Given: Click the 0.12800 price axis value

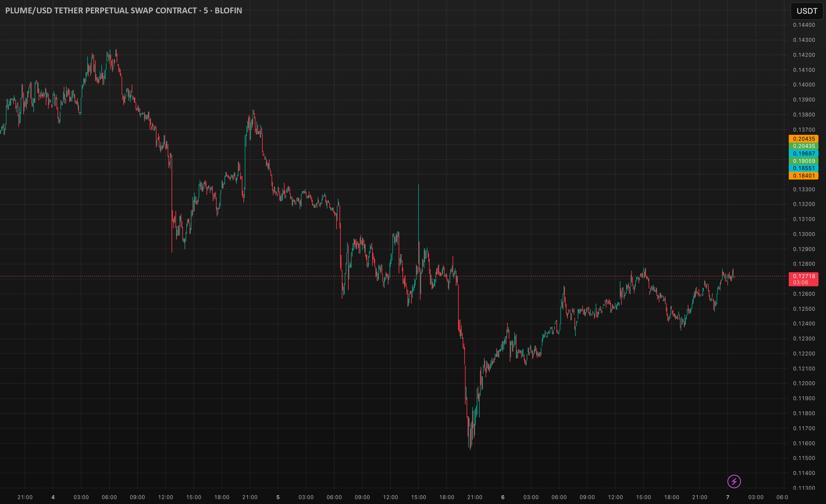Looking at the screenshot, I should click(x=804, y=264).
